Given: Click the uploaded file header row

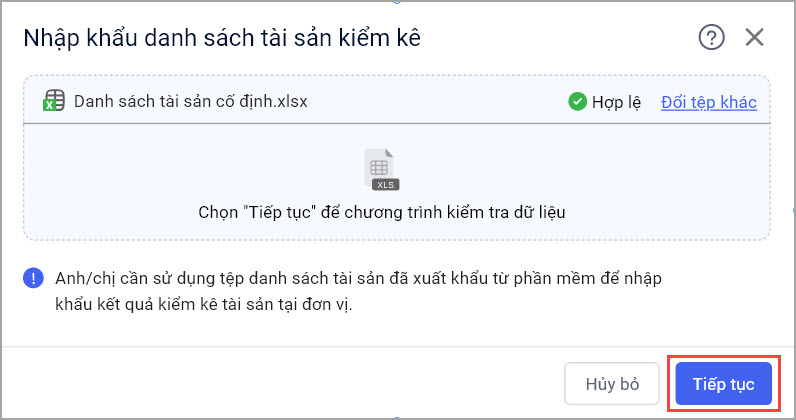Looking at the screenshot, I should coord(440,102).
